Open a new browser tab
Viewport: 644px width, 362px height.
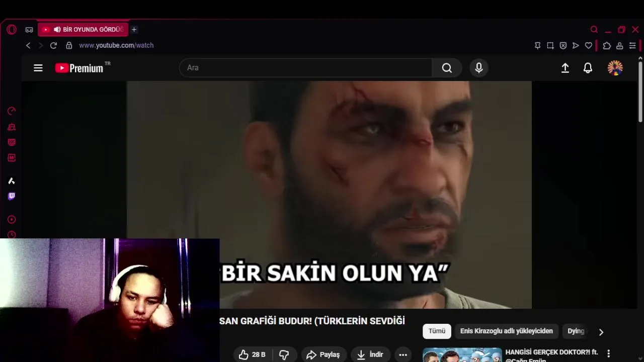pyautogui.click(x=134, y=30)
